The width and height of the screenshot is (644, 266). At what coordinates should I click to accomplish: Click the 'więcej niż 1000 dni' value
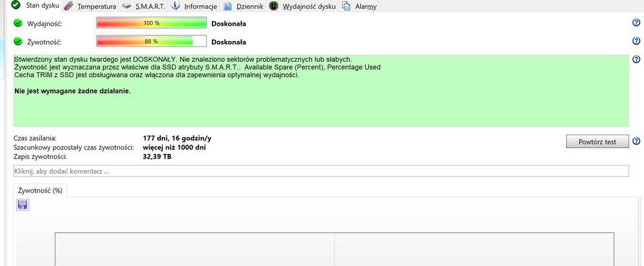tap(175, 147)
